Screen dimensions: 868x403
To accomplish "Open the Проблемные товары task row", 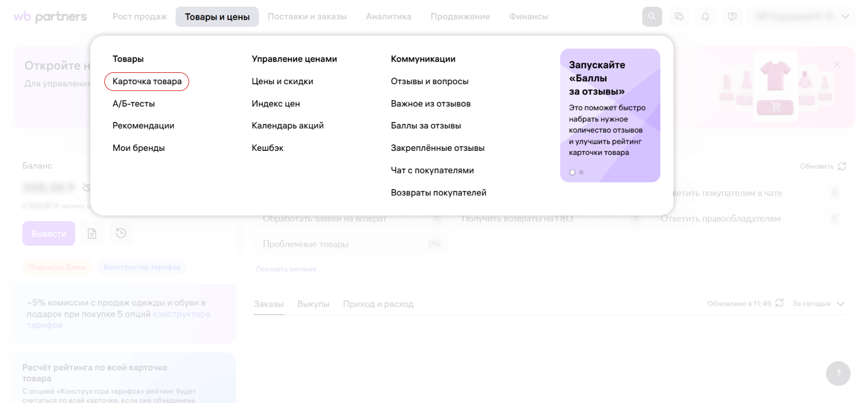I will point(351,244).
